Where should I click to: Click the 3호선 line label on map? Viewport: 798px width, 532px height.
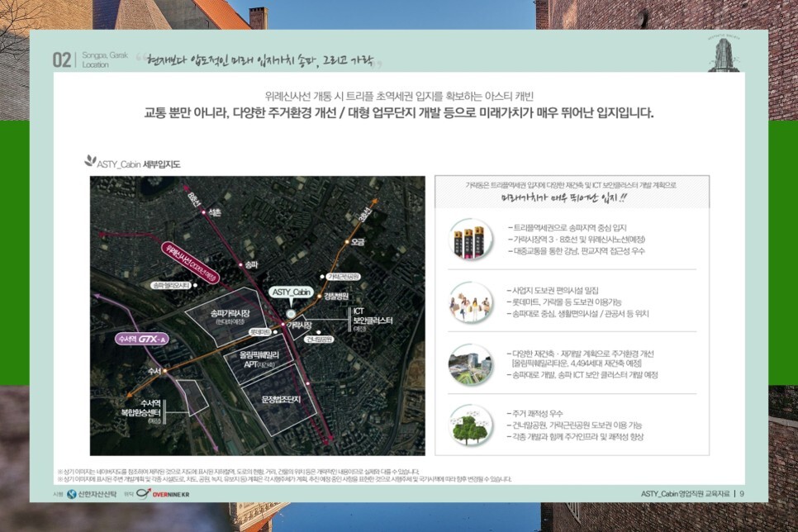click(365, 214)
